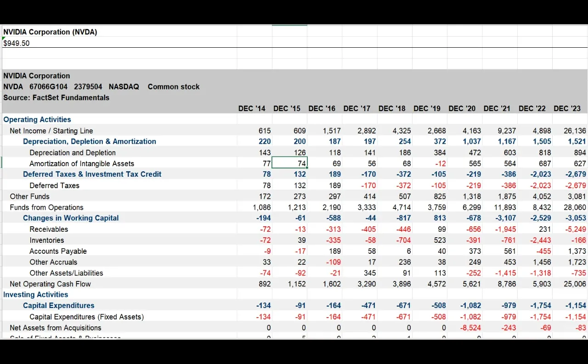The height and width of the screenshot is (364, 588).
Task: Click the DEC '23 column header
Action: [567, 108]
